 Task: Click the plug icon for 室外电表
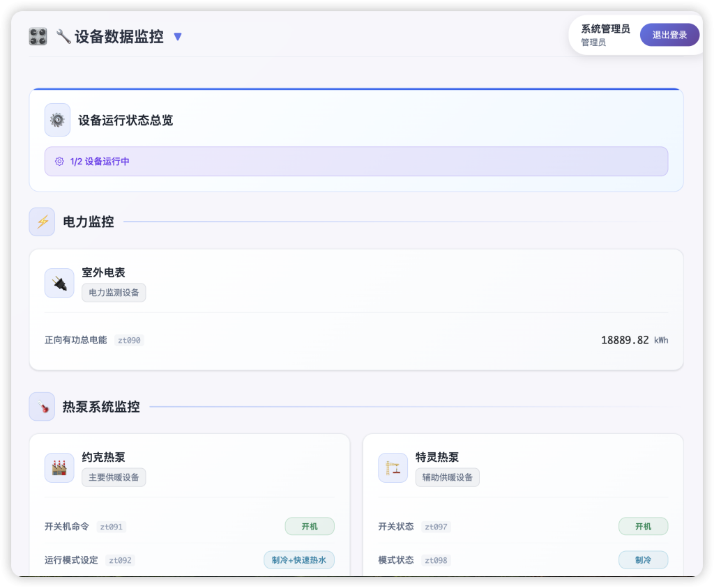click(59, 284)
